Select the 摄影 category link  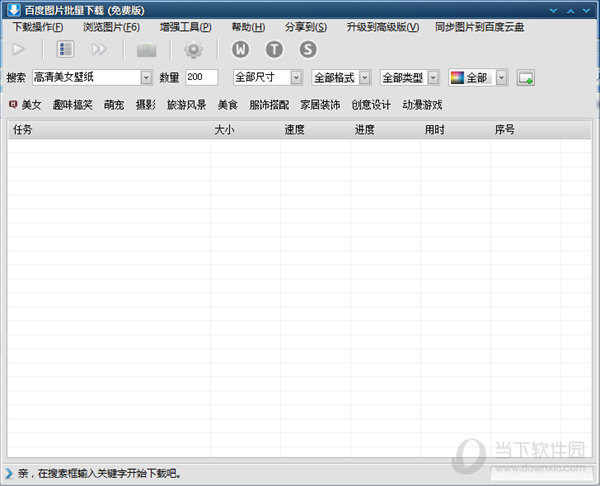pyautogui.click(x=146, y=105)
